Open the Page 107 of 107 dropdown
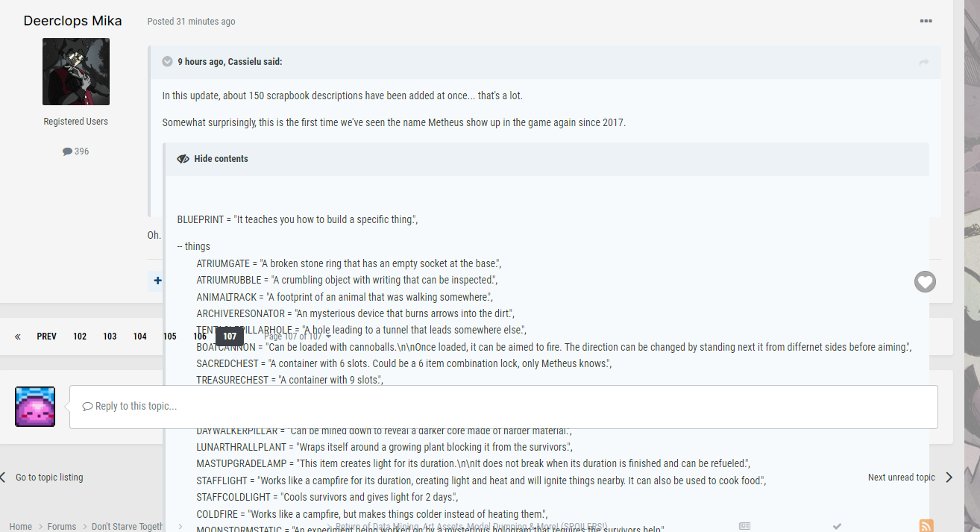 point(298,337)
